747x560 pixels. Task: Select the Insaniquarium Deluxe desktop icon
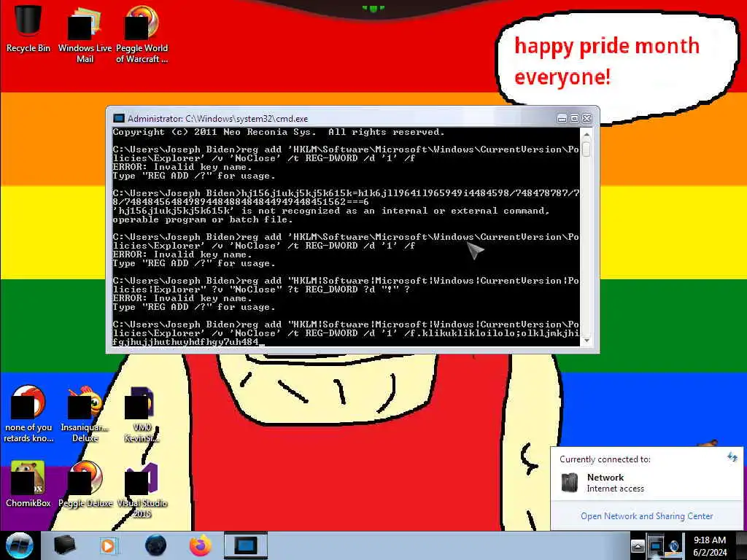click(x=85, y=413)
